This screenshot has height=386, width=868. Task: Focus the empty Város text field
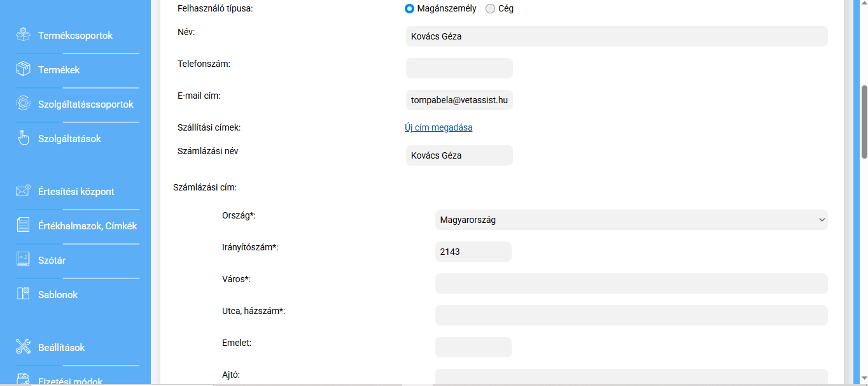coord(631,283)
